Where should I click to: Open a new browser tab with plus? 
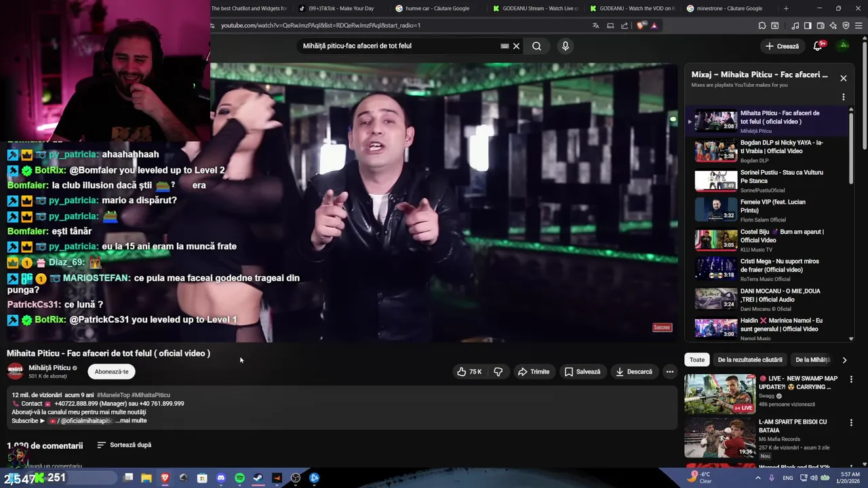[786, 9]
